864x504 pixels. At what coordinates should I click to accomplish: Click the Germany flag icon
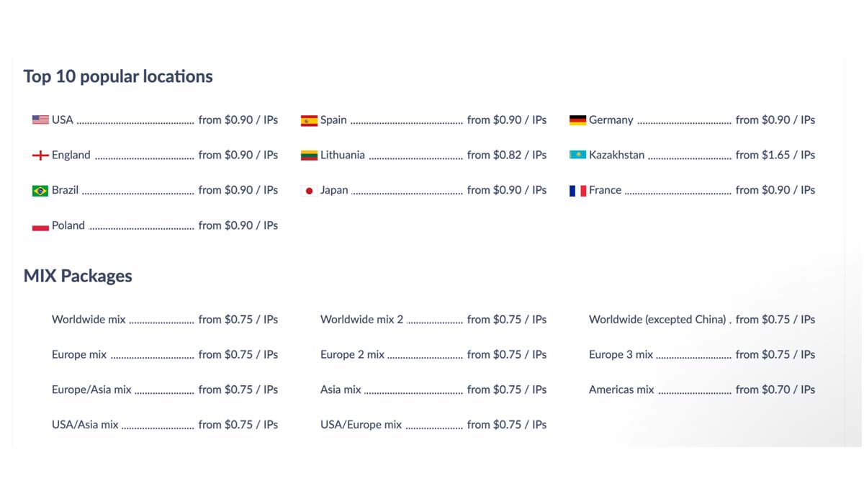[x=577, y=120]
